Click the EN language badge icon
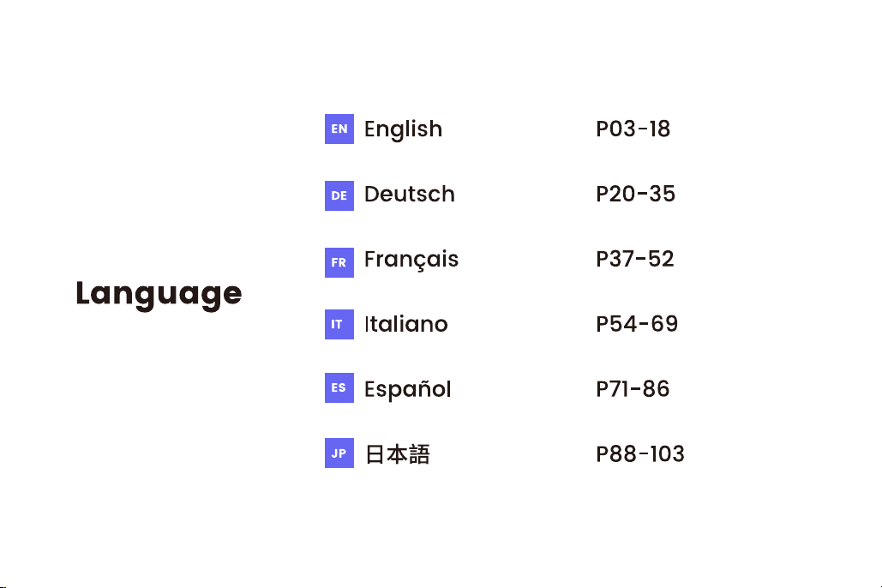The width and height of the screenshot is (882, 588). point(339,129)
